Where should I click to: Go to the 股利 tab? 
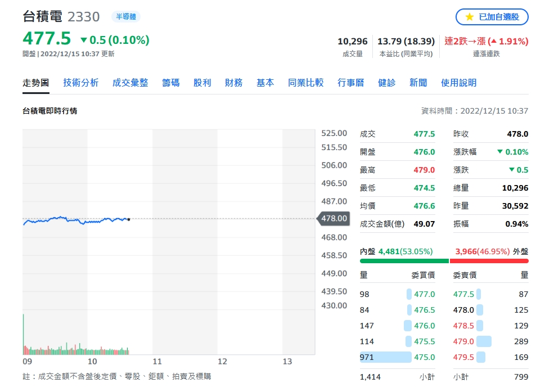(x=202, y=83)
